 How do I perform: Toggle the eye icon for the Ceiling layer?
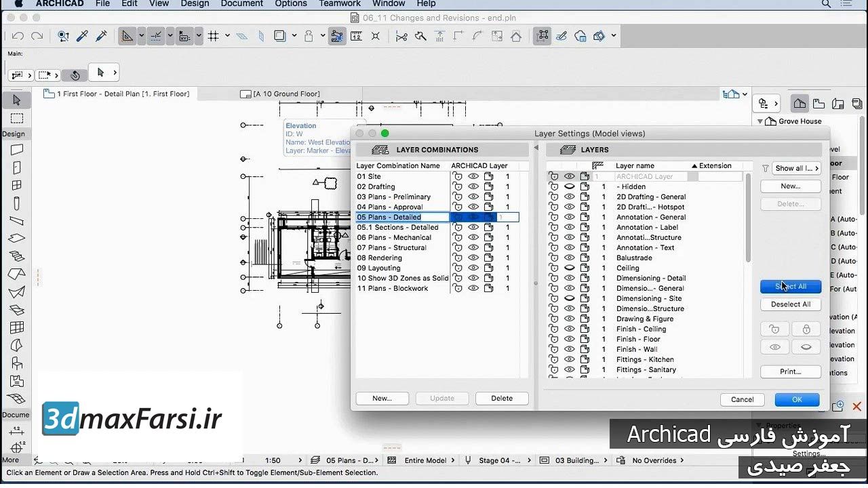570,268
